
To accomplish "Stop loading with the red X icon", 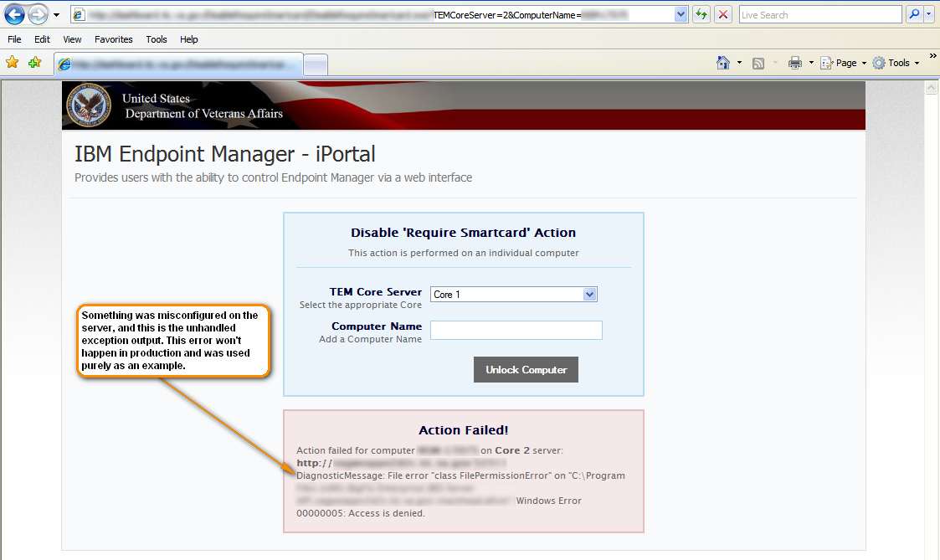I will (723, 14).
